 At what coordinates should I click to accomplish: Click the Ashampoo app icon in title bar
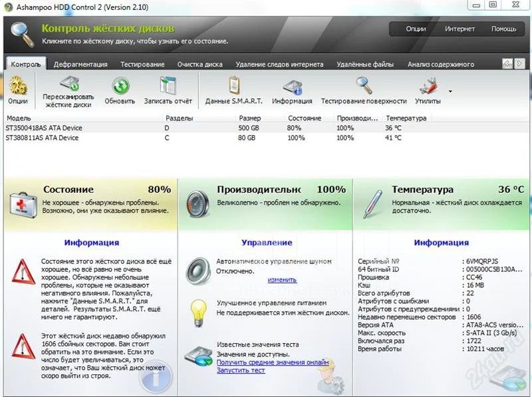(9, 7)
